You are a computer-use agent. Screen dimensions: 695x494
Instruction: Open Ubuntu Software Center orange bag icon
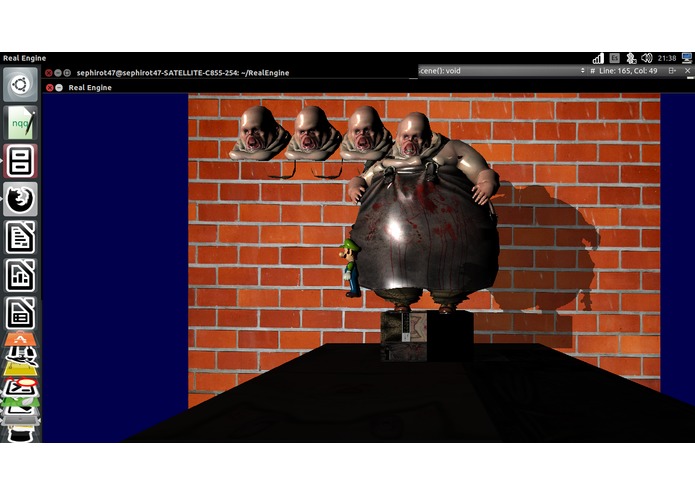tap(20, 340)
